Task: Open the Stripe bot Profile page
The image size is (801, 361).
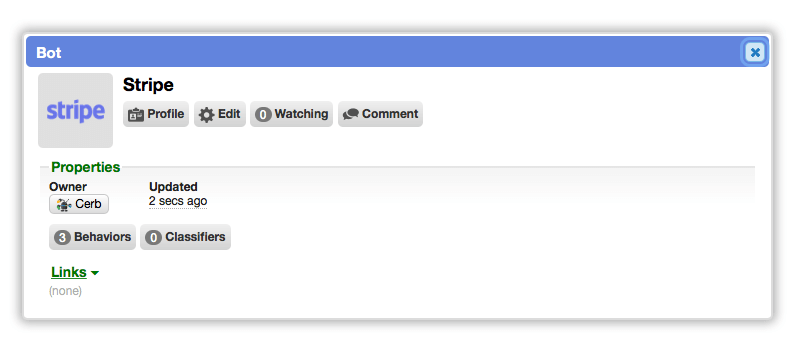Action: (x=156, y=114)
